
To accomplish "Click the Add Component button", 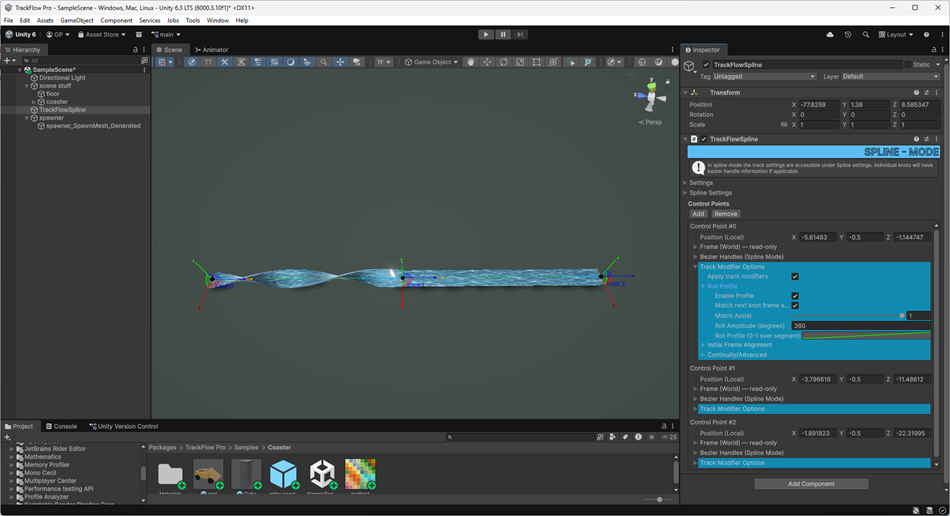I will pyautogui.click(x=811, y=484).
